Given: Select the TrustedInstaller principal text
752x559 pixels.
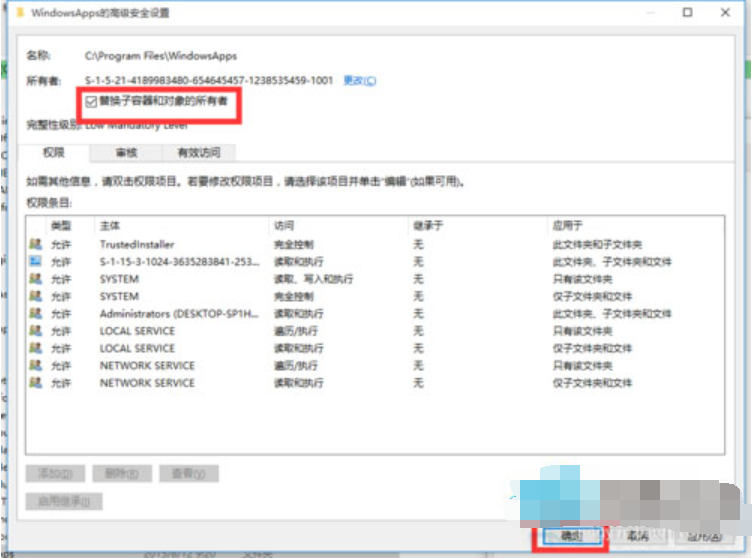Looking at the screenshot, I should pyautogui.click(x=137, y=245).
